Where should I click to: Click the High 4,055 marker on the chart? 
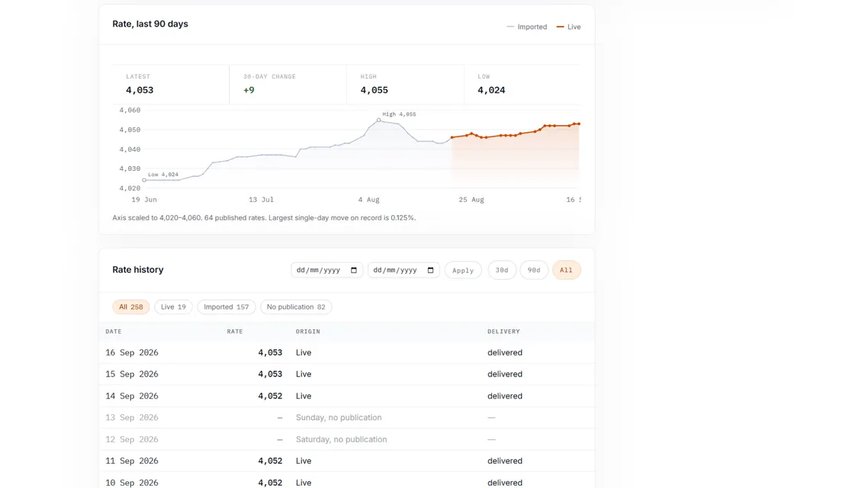coord(378,120)
